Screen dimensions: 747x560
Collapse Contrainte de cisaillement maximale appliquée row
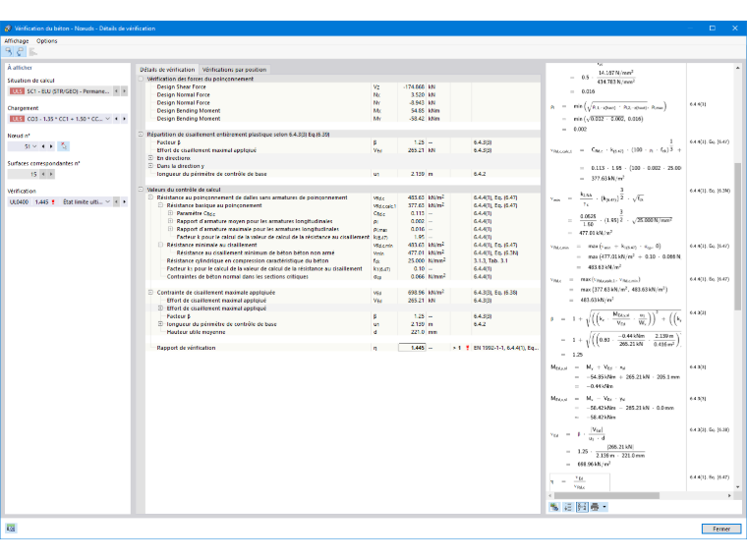[150, 293]
